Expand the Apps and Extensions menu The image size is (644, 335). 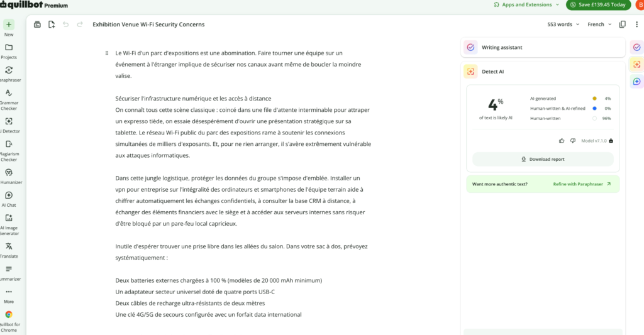tap(526, 5)
